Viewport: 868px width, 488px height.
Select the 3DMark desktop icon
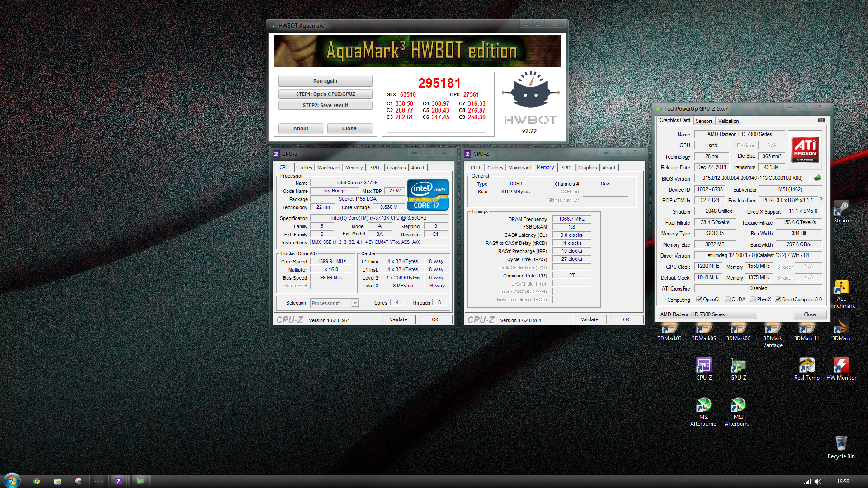click(x=841, y=330)
